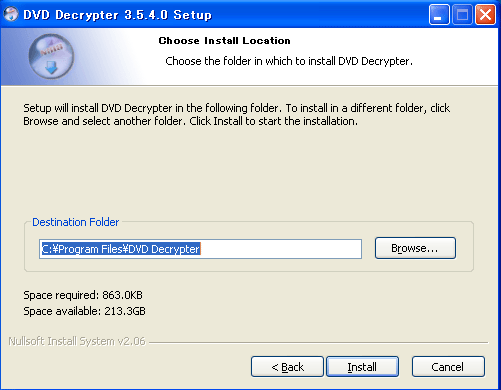Click the DVD Decrypter title bar icon
The width and height of the screenshot is (501, 390).
[11, 14]
